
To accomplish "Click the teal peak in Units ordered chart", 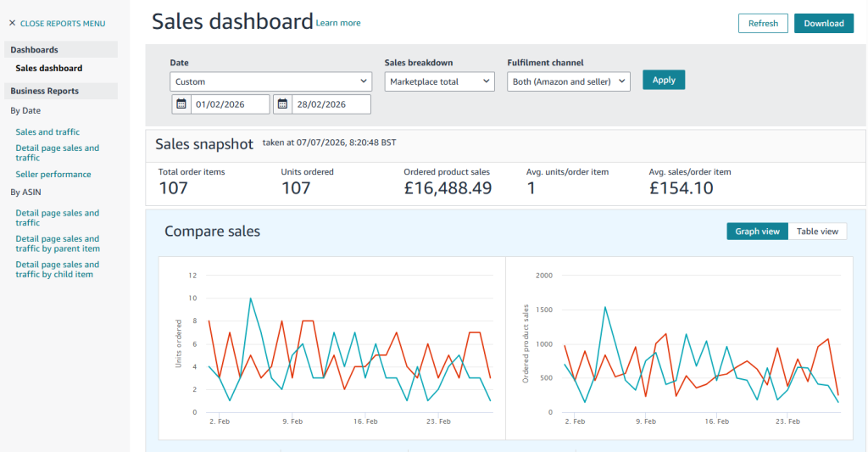I will [x=251, y=299].
